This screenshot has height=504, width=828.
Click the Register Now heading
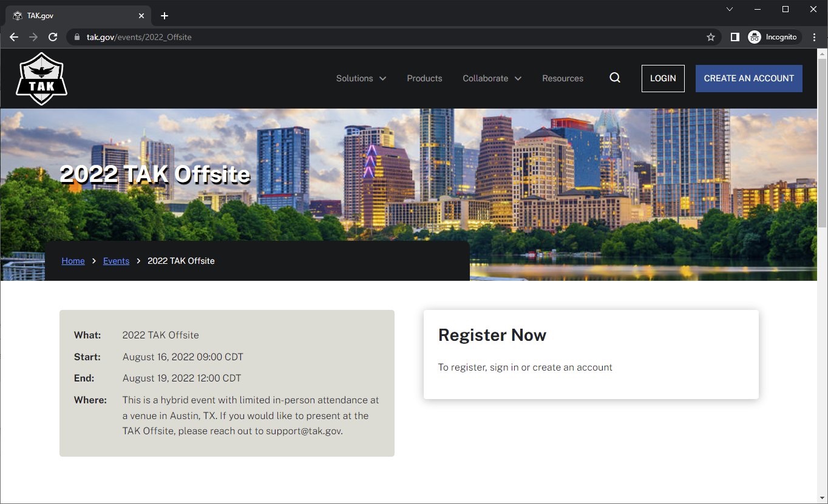point(492,335)
